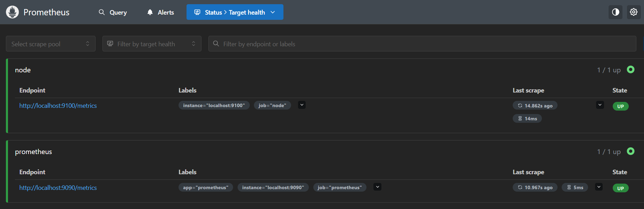Expand scrape details for node target

(600, 105)
